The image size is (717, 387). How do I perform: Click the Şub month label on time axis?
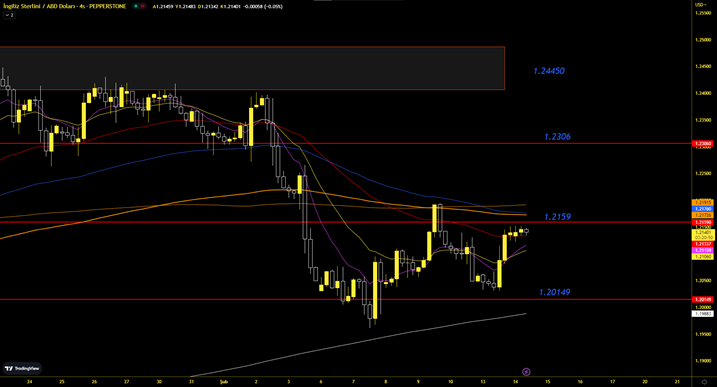[224, 382]
